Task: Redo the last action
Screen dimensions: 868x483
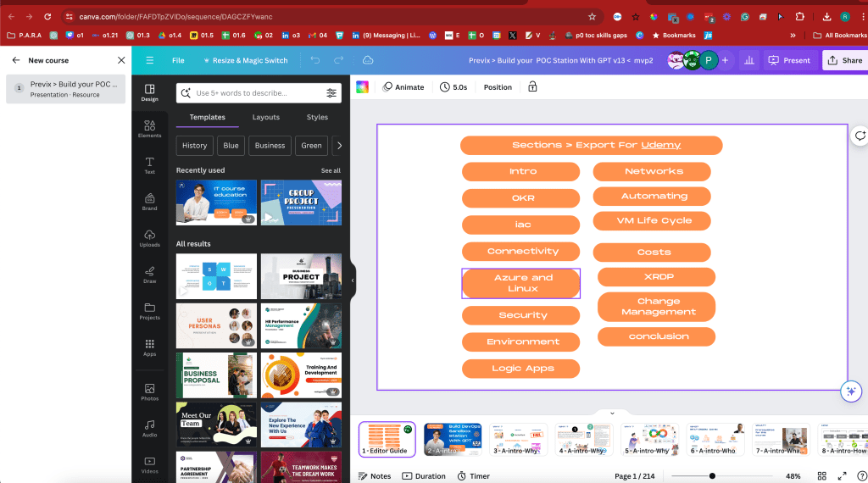Action: coord(338,60)
